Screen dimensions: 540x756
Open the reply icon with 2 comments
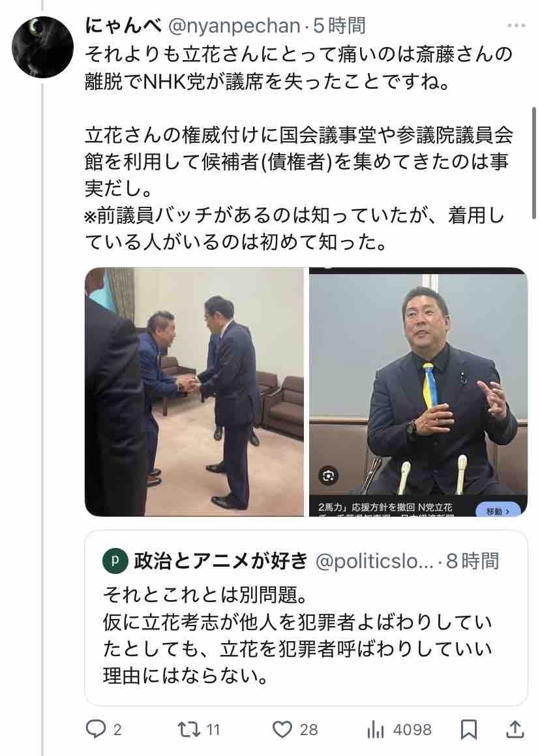[95, 729]
